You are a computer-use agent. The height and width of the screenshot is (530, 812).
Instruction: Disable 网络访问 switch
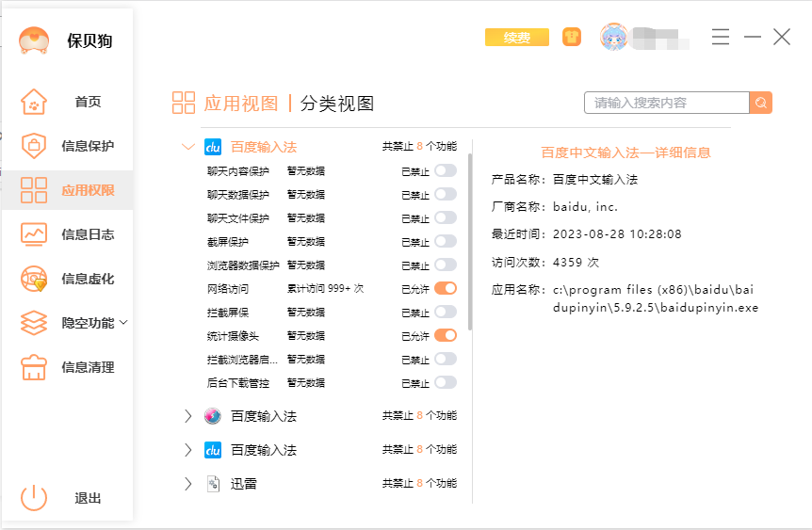pos(446,288)
